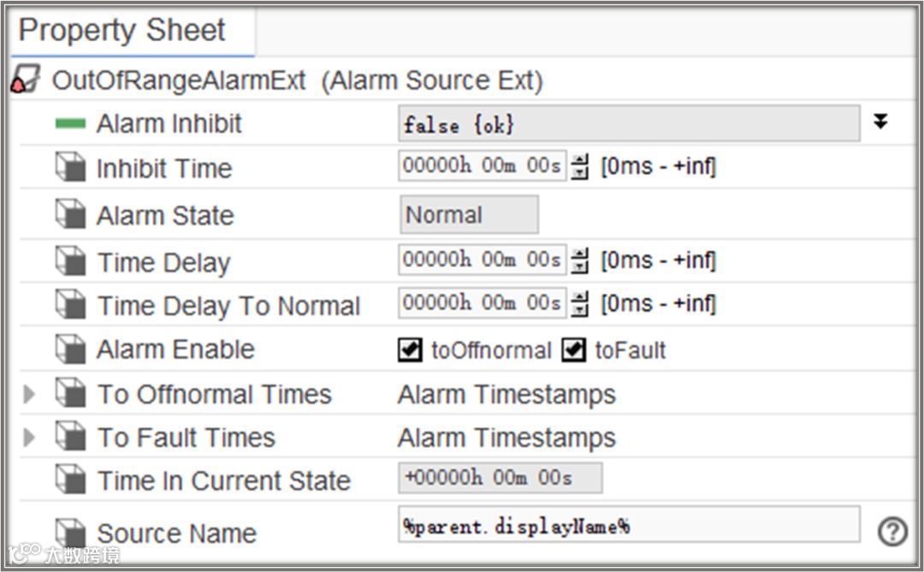
Task: Click the Time Delay spinner arrows
Action: [x=580, y=260]
